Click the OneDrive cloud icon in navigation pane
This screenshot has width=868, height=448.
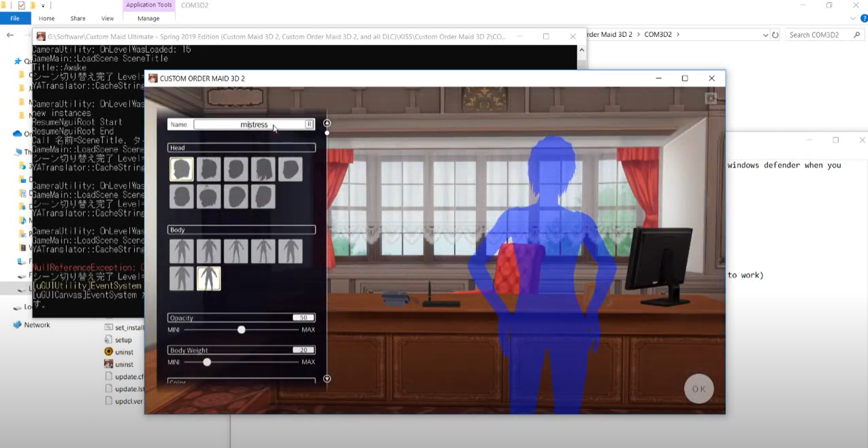pyautogui.click(x=17, y=133)
